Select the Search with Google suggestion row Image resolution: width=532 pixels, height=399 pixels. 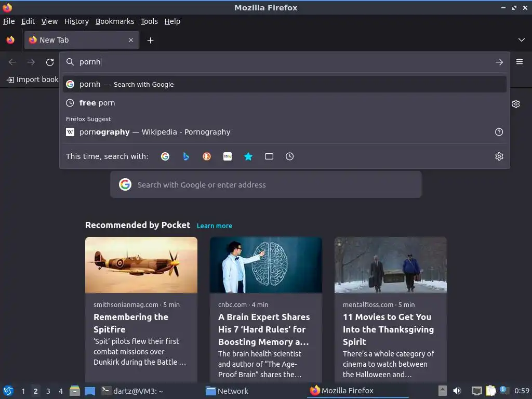click(x=284, y=84)
